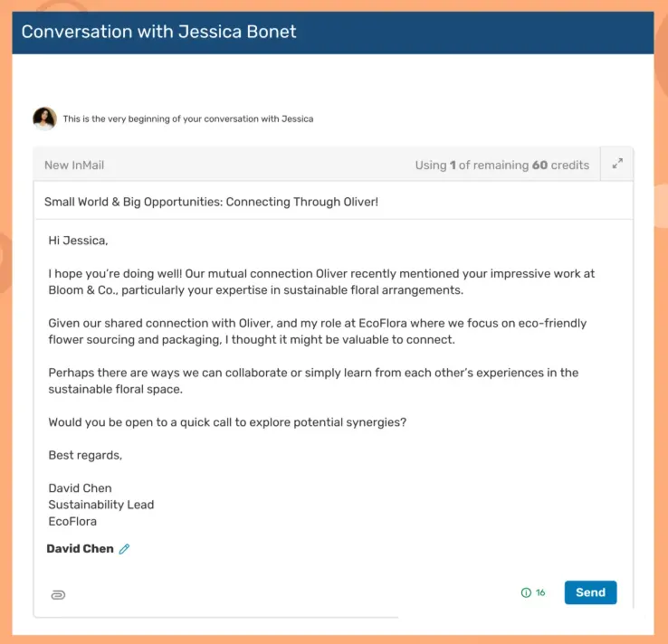Expand the InMail compose window

pyautogui.click(x=617, y=164)
